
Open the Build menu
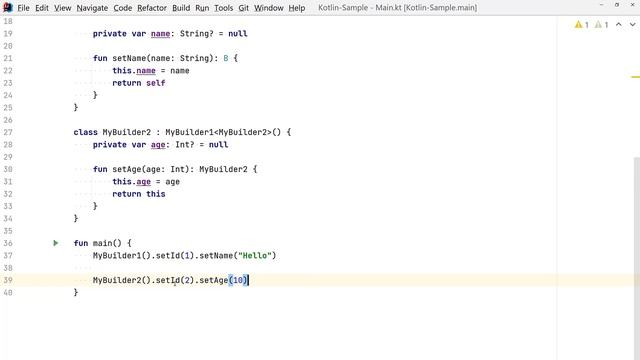181,8
